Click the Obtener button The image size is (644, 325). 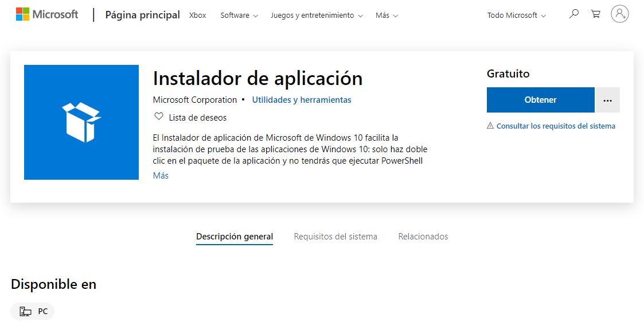tap(541, 100)
